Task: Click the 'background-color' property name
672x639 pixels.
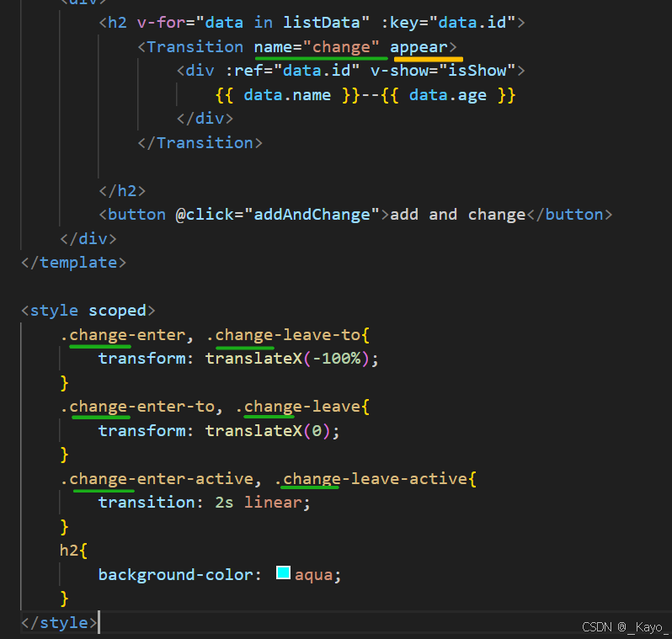Action: click(175, 575)
